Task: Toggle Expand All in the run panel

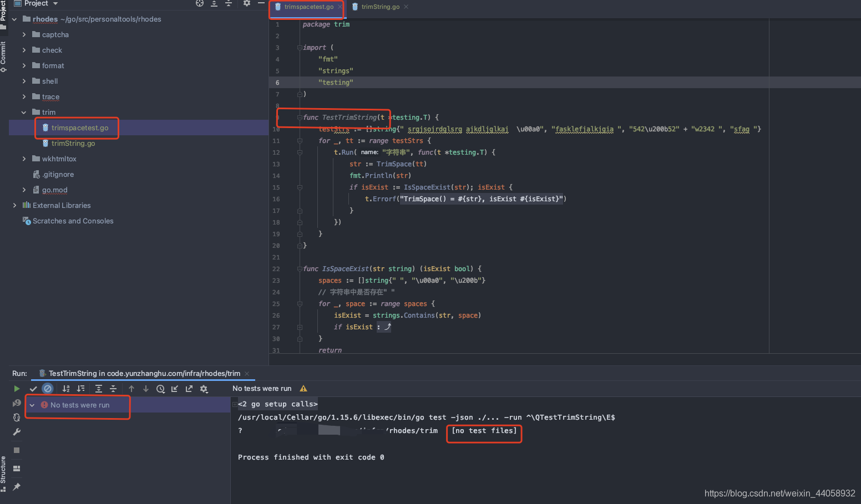Action: pyautogui.click(x=98, y=388)
